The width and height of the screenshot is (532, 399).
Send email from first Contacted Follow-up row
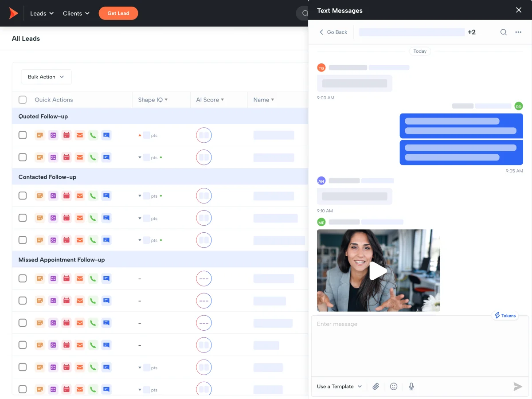click(x=80, y=196)
